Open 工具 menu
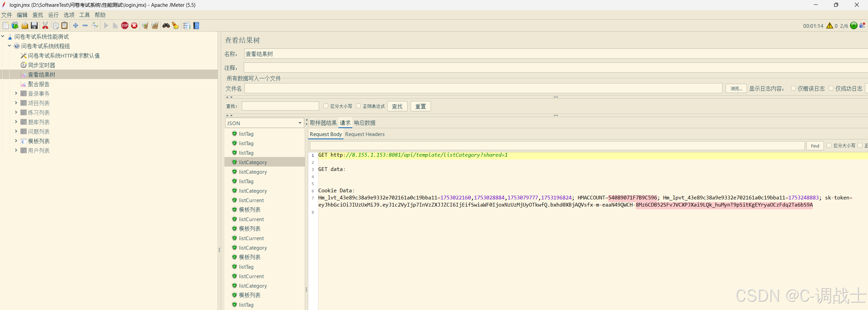The height and width of the screenshot is (310, 868). [84, 15]
